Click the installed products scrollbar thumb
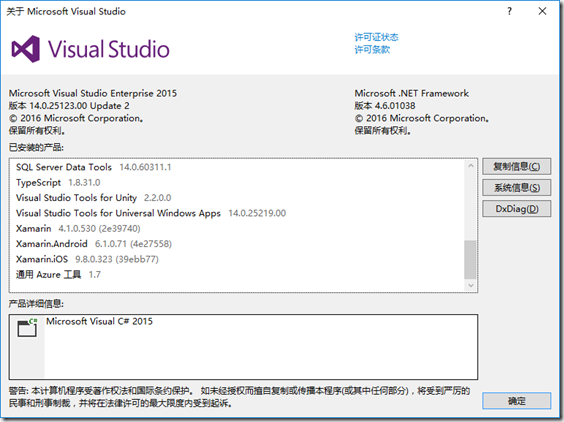This screenshot has width=564, height=422. click(470, 259)
